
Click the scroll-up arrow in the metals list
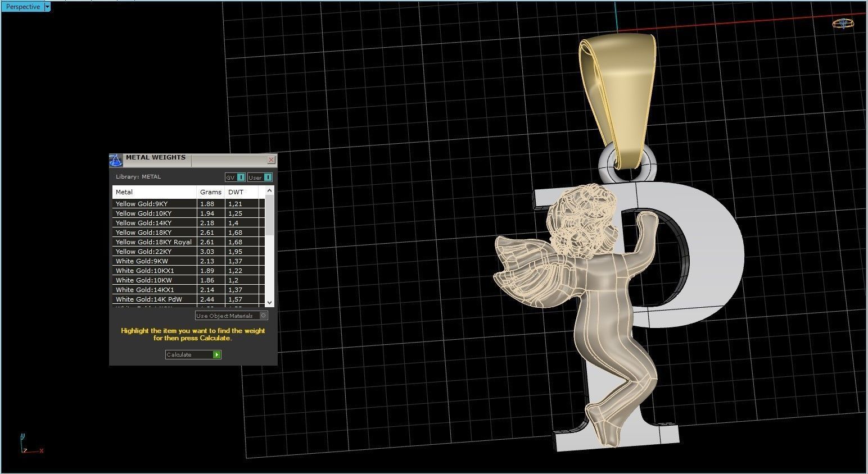tap(270, 190)
